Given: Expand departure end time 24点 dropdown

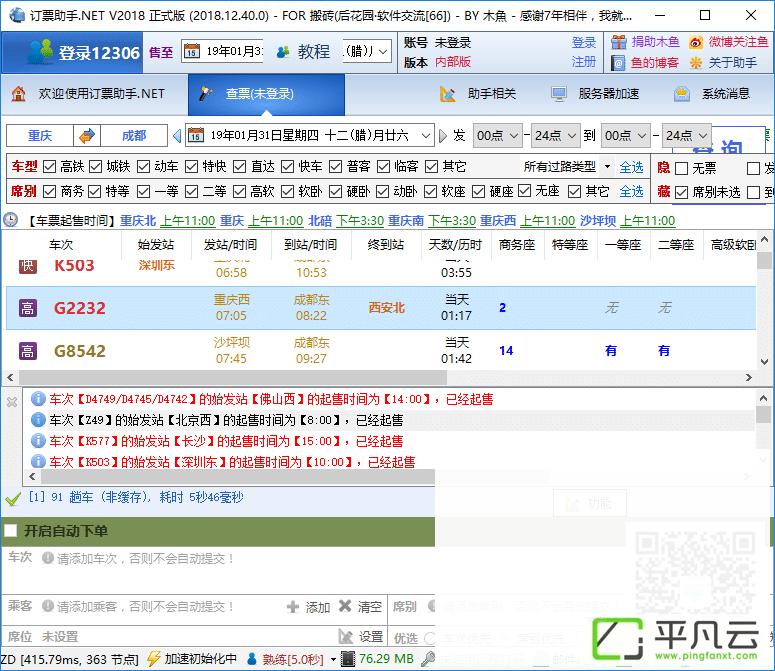Looking at the screenshot, I should pos(572,135).
